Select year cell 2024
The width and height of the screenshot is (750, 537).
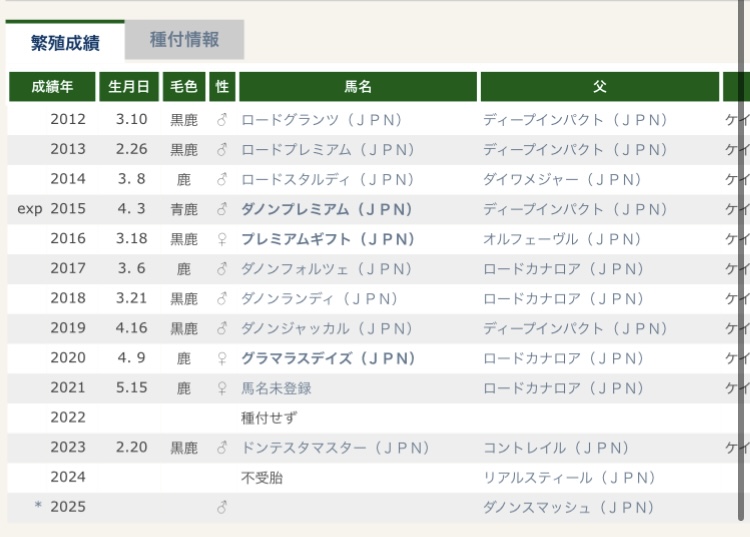coord(68,477)
